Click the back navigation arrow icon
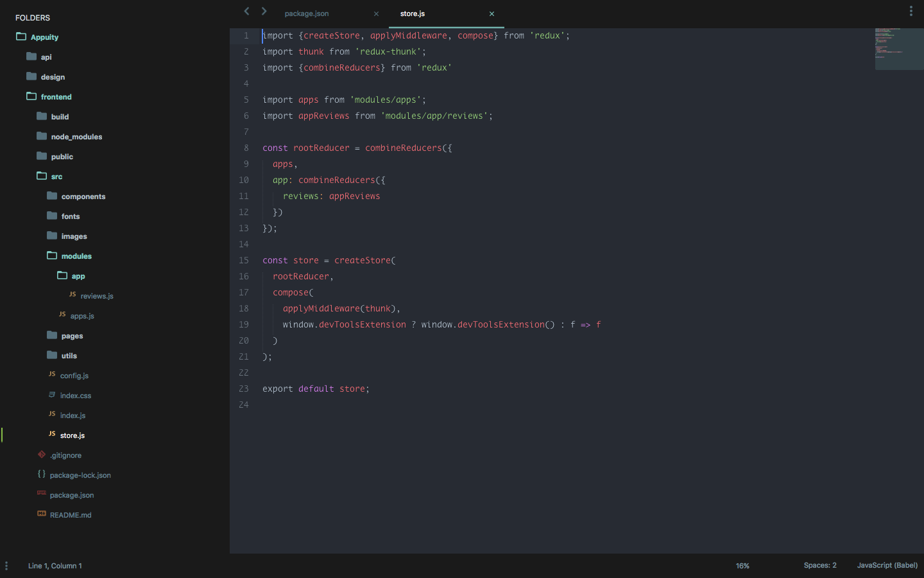Viewport: 924px width, 578px height. pyautogui.click(x=246, y=11)
